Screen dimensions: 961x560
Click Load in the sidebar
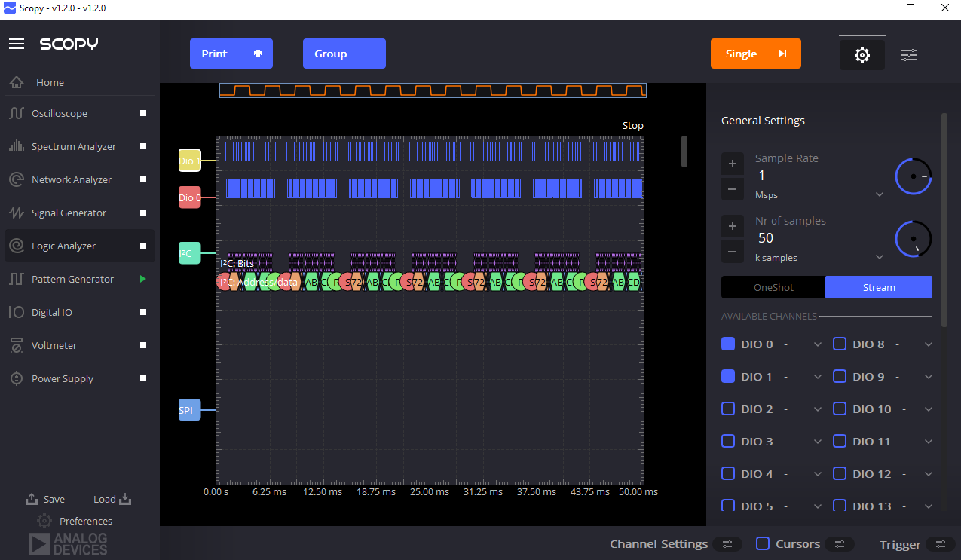(112, 499)
